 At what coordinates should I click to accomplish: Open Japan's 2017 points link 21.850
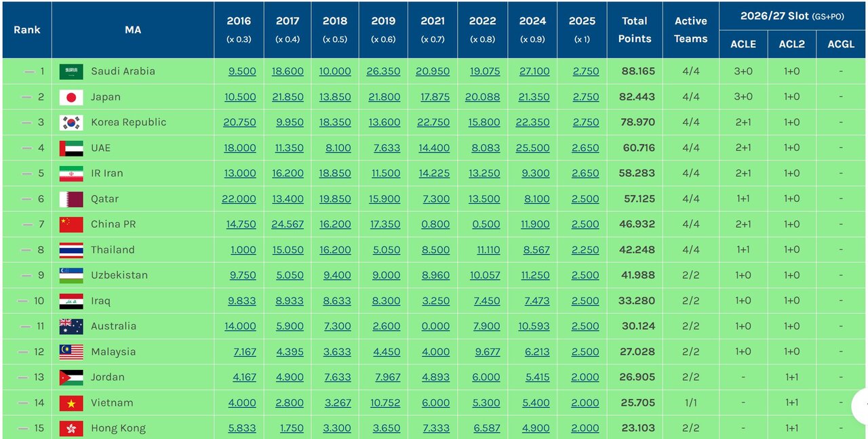pyautogui.click(x=288, y=98)
